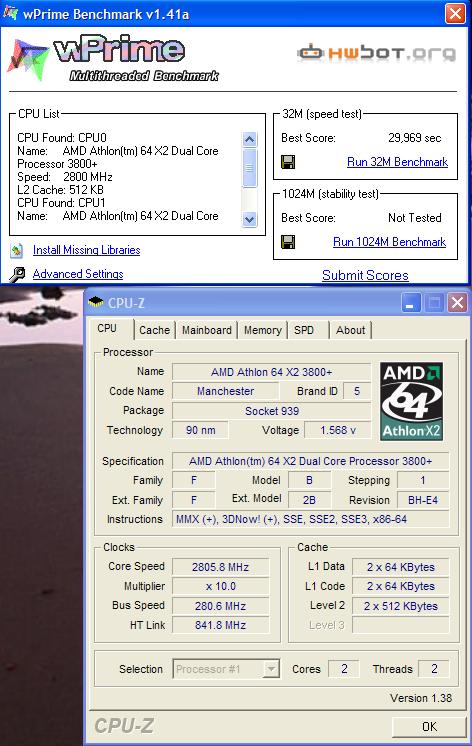Run the 1024M Benchmark

pyautogui.click(x=389, y=242)
